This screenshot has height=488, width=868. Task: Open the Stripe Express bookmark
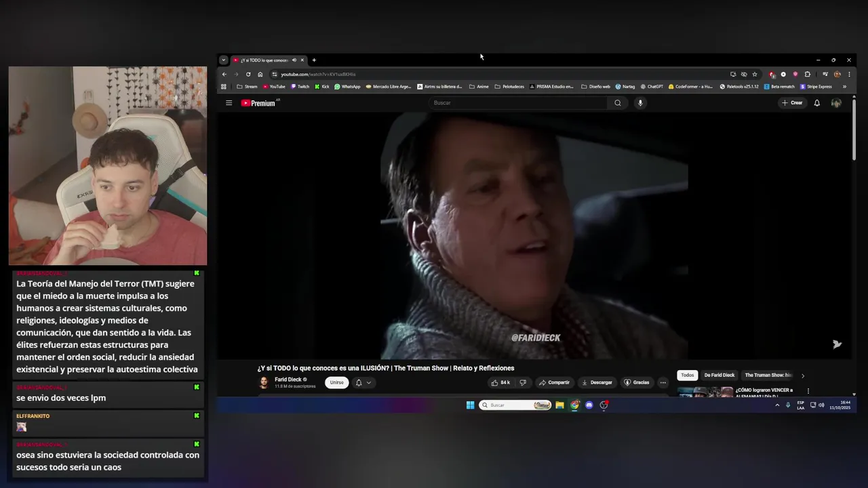tap(816, 87)
